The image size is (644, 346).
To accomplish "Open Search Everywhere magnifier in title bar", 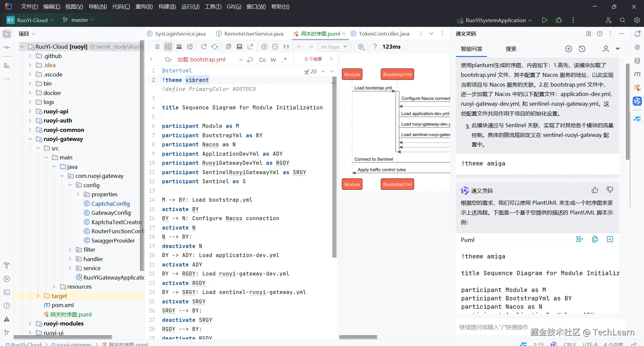I will click(623, 20).
